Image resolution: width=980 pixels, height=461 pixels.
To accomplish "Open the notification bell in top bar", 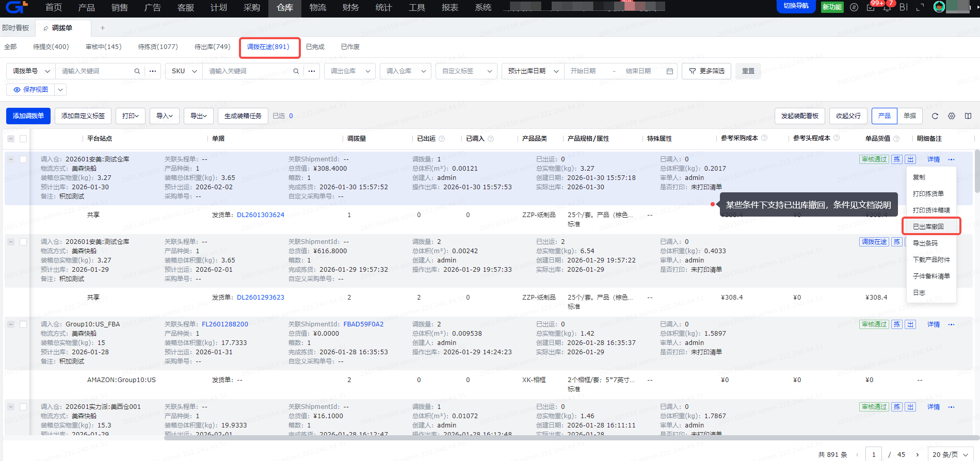I will click(x=887, y=7).
